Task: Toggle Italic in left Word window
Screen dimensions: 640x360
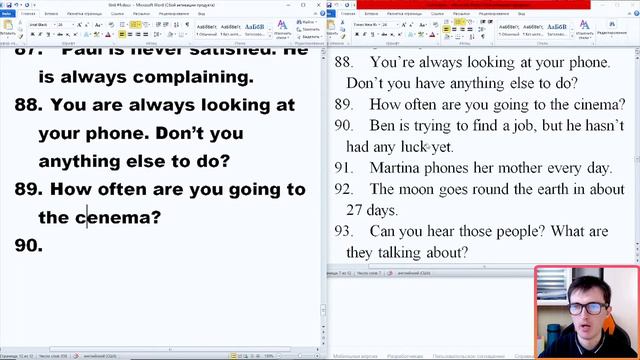Action: [40, 34]
